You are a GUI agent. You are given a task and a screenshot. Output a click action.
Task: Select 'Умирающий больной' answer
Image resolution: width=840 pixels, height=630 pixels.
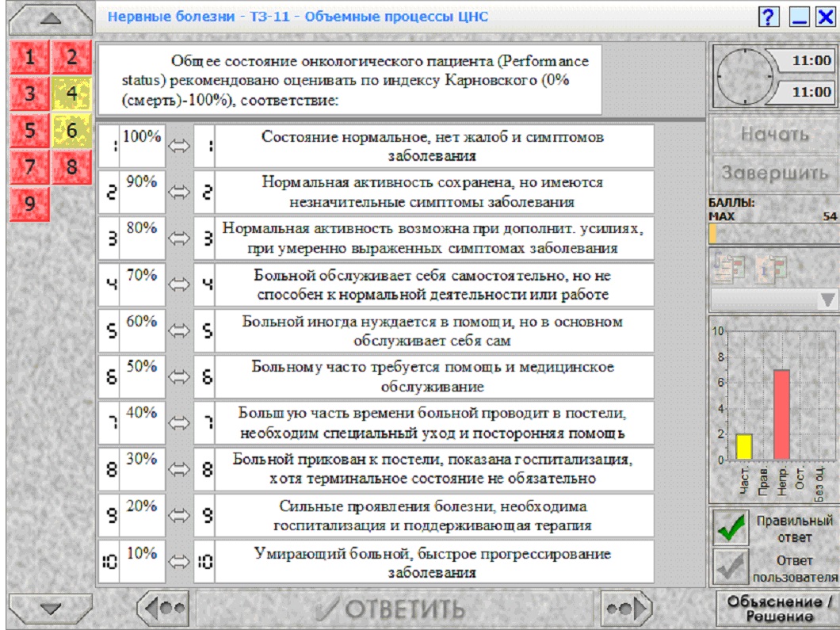point(434,561)
